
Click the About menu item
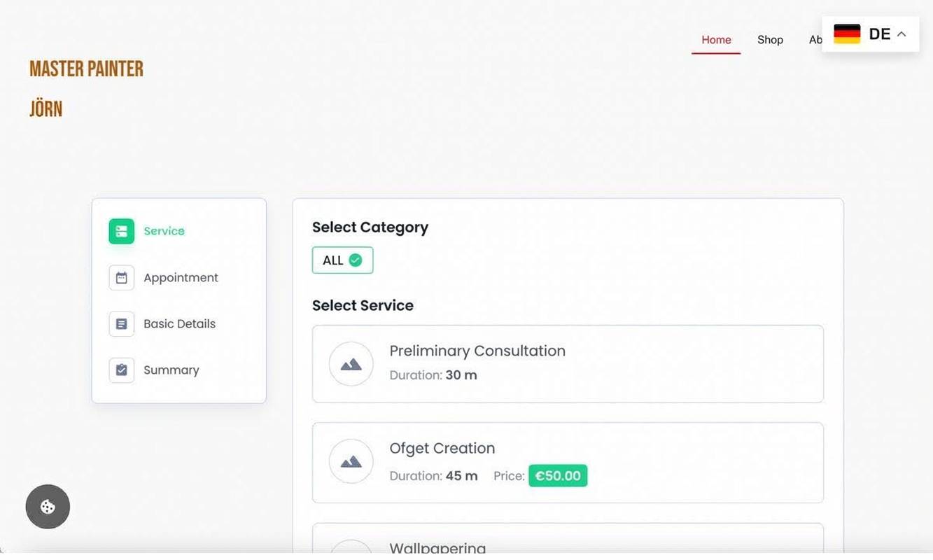coord(815,39)
